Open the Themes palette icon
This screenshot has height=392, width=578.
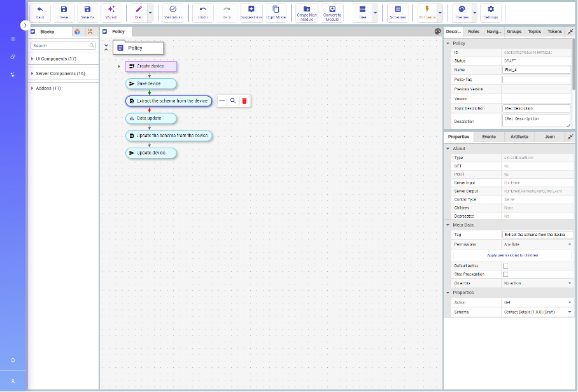click(463, 12)
